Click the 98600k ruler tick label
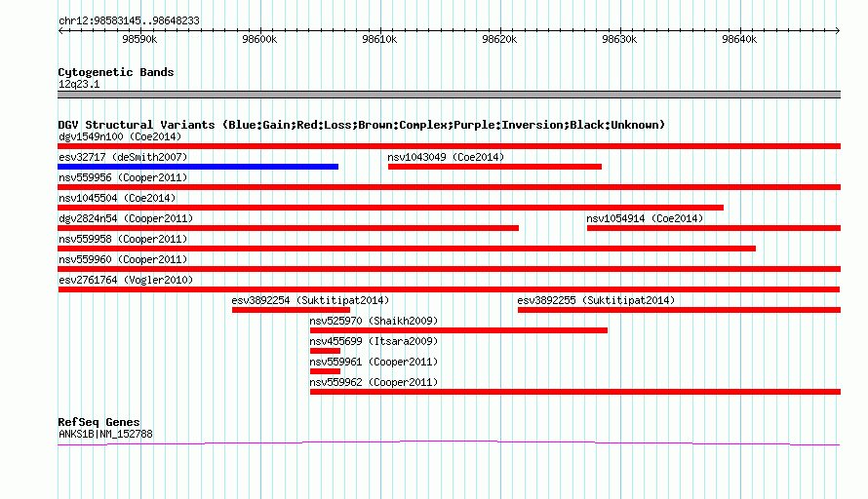 click(x=259, y=39)
